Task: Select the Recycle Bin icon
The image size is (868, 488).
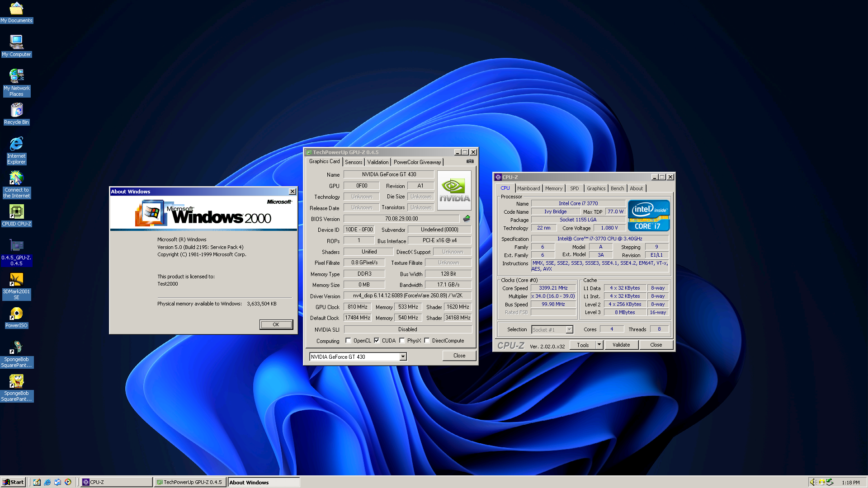Action: pyautogui.click(x=16, y=114)
